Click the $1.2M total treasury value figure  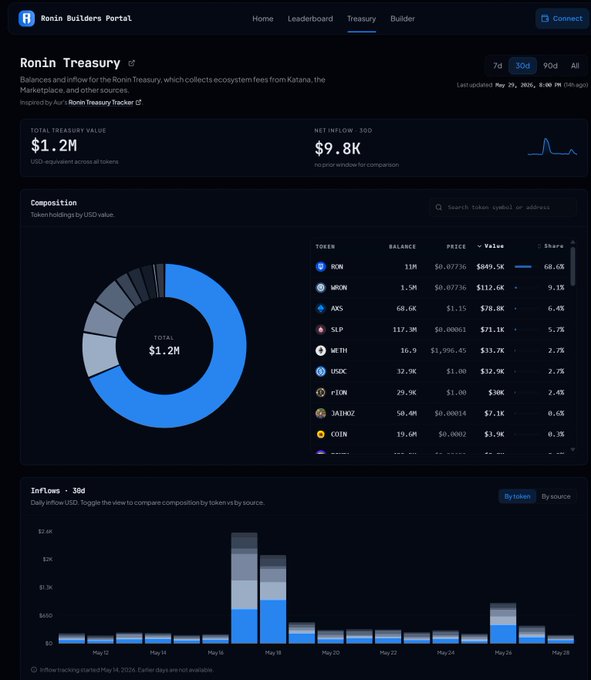pos(54,145)
